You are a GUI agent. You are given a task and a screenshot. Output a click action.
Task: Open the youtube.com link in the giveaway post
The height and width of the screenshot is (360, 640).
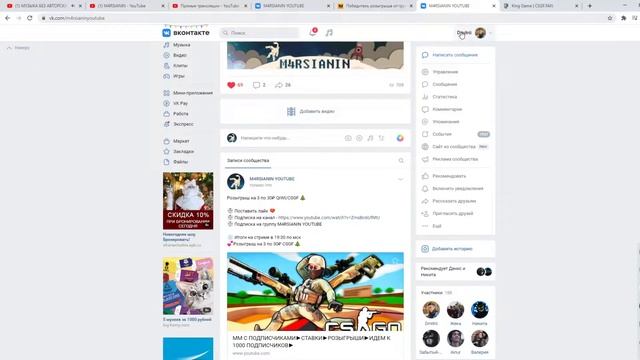pyautogui.click(x=329, y=218)
